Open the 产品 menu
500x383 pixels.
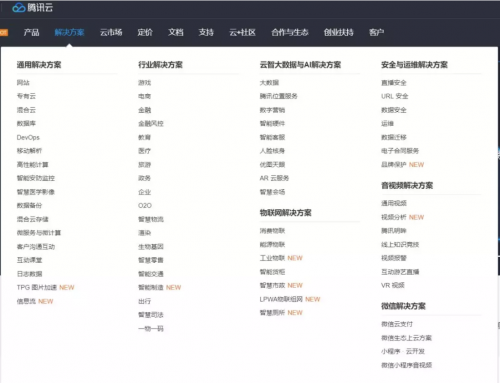coord(31,32)
